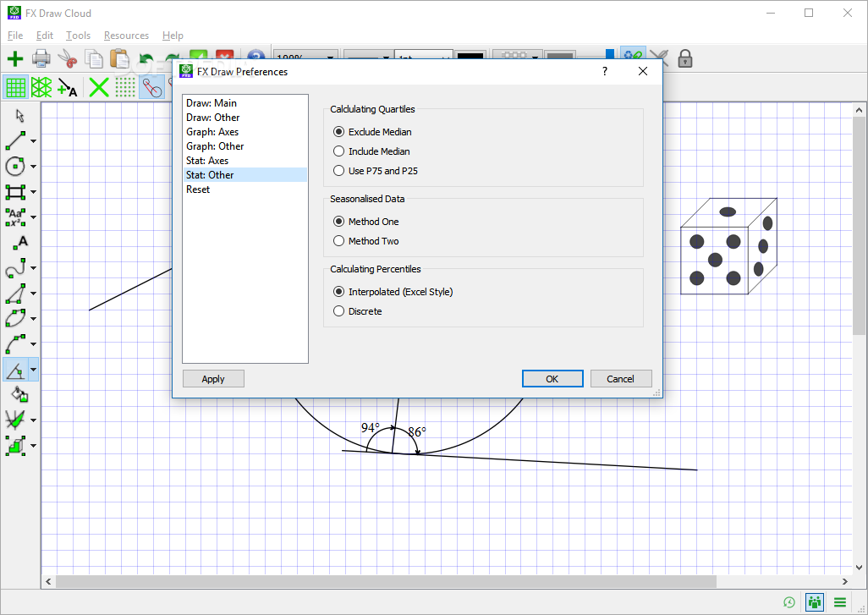Select the graph function tool
The height and width of the screenshot is (615, 868).
click(15, 420)
